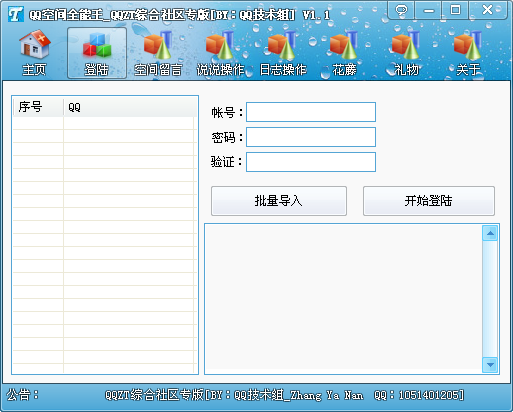
Task: Open the 关于 about toolbar icon
Action: point(468,53)
